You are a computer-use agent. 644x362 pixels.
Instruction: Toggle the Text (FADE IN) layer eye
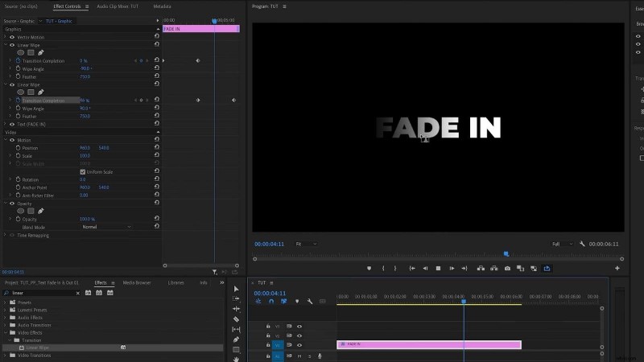tap(12, 125)
